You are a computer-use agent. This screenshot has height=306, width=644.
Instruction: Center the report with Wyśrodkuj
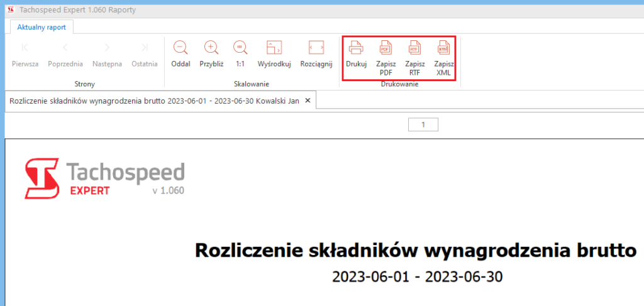pos(274,55)
